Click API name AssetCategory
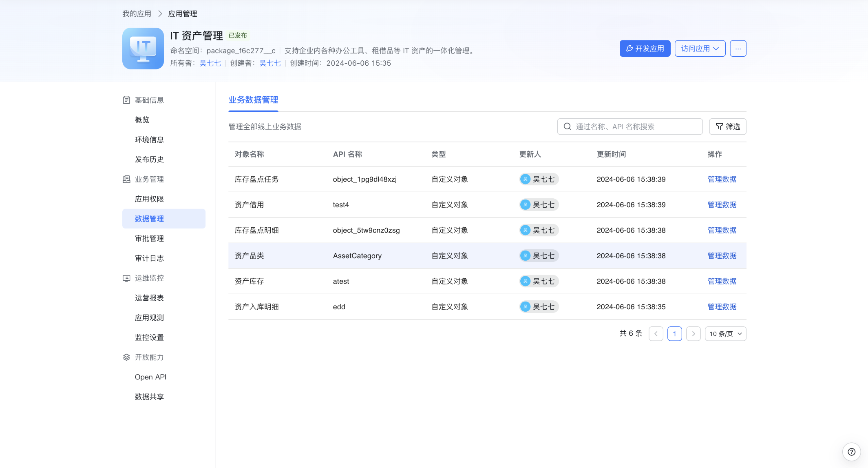Image resolution: width=868 pixels, height=468 pixels. tap(357, 256)
